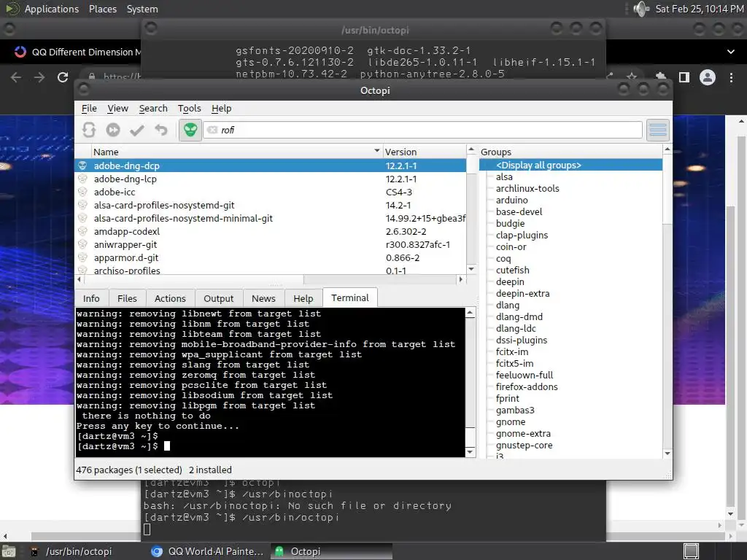Select the adobe-icc package row
This screenshot has height=560, width=747.
point(271,192)
